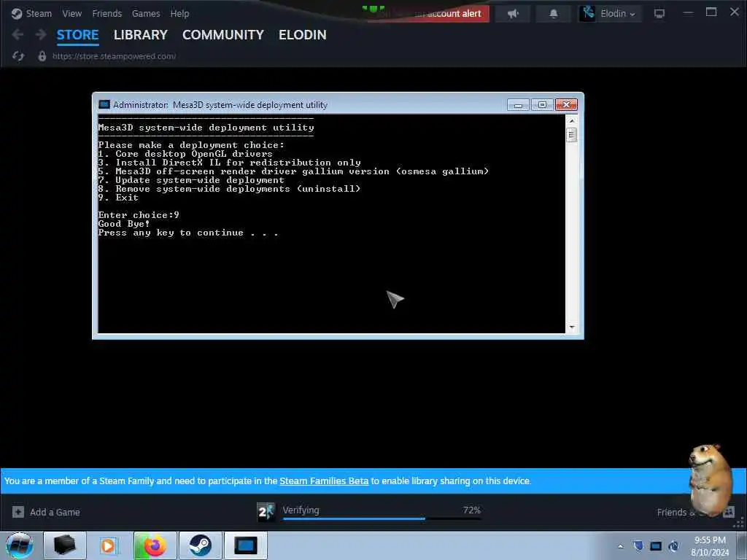Open the taskbar clock and date
Screen dimensions: 747x560
[x=710, y=546]
